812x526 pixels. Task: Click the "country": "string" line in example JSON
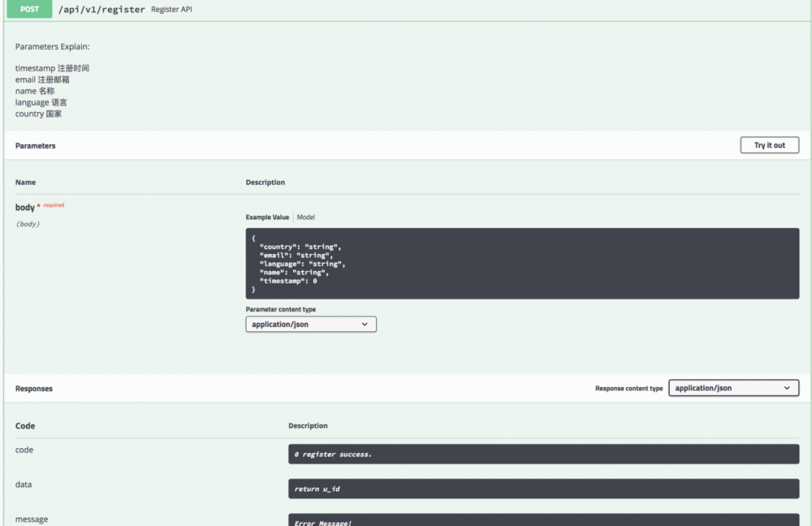(x=300, y=247)
